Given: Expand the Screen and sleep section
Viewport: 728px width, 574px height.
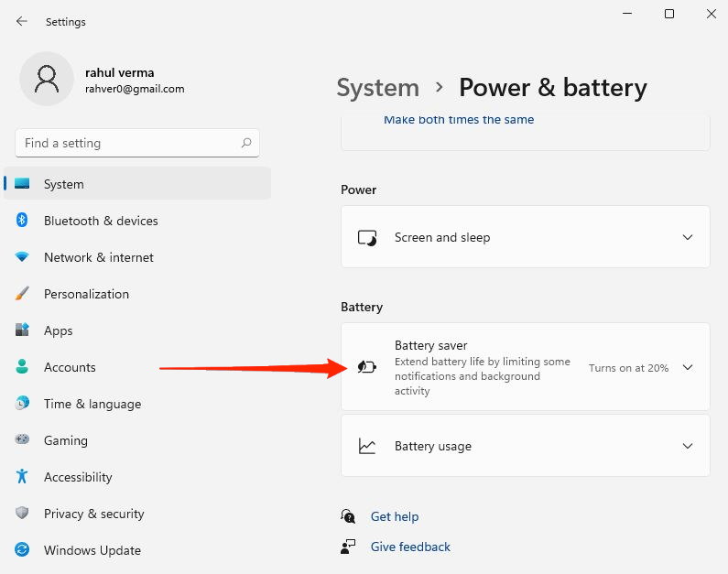Looking at the screenshot, I should [x=688, y=237].
